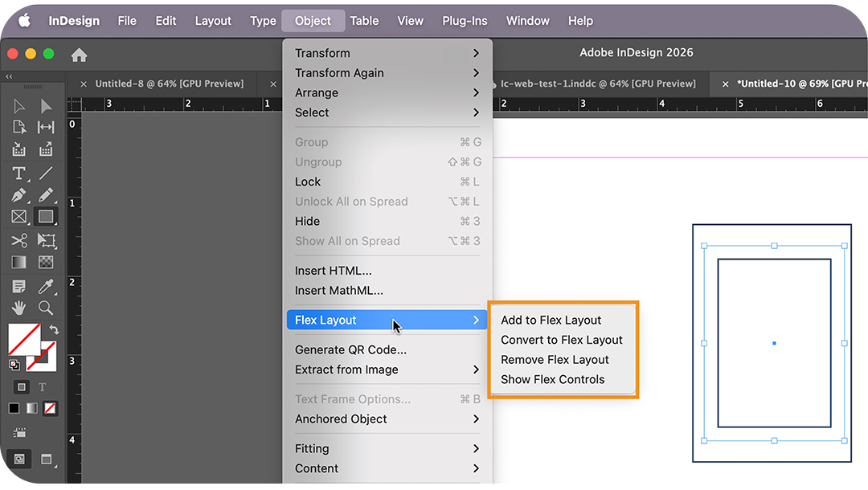
Task: Select the Direct Selection tool
Action: pos(46,105)
